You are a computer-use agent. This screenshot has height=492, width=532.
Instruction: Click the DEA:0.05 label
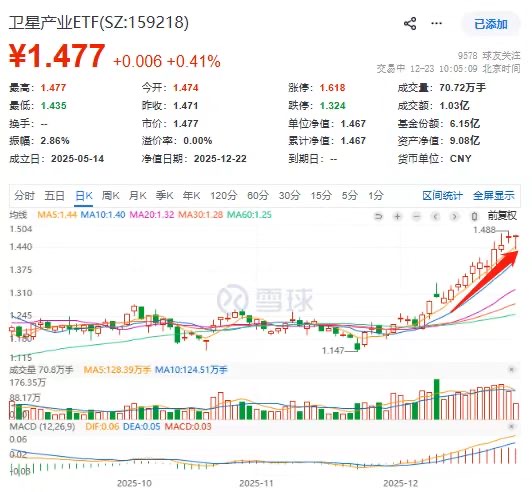[141, 426]
